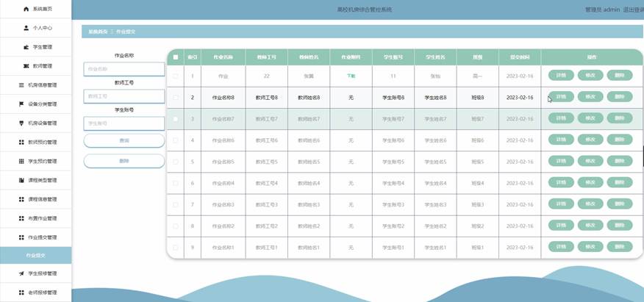Click the 提交时间 column header
The width and height of the screenshot is (644, 302).
pos(520,57)
